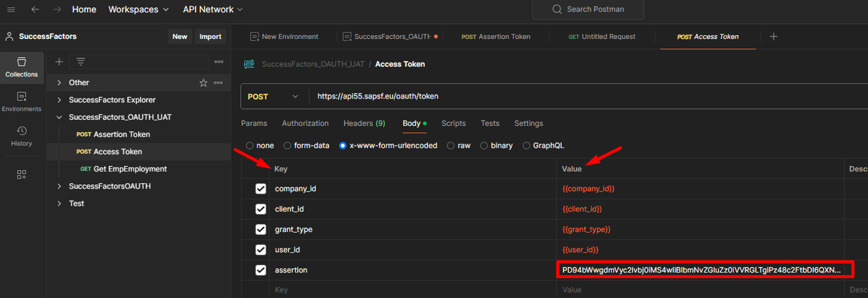The image size is (868, 298).
Task: Open the Headers (9) tab
Action: coord(364,123)
